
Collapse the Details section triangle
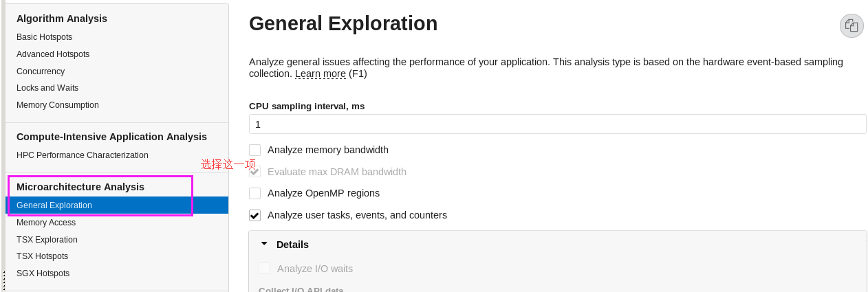264,244
